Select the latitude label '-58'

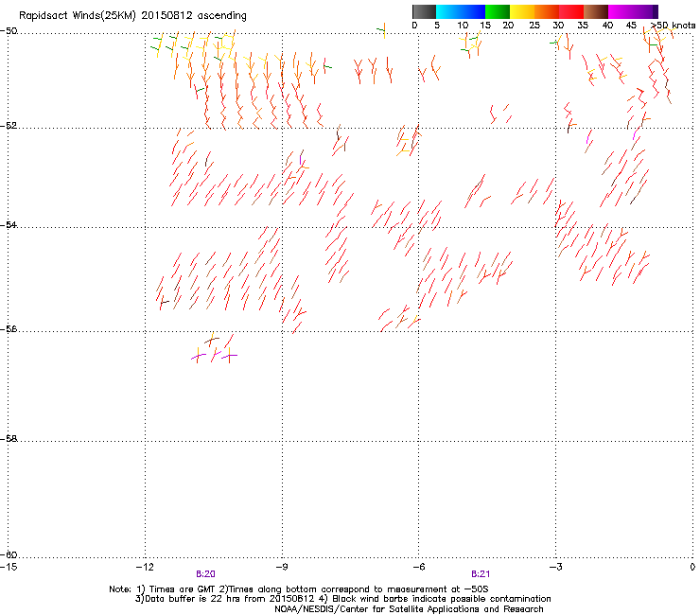9,439
